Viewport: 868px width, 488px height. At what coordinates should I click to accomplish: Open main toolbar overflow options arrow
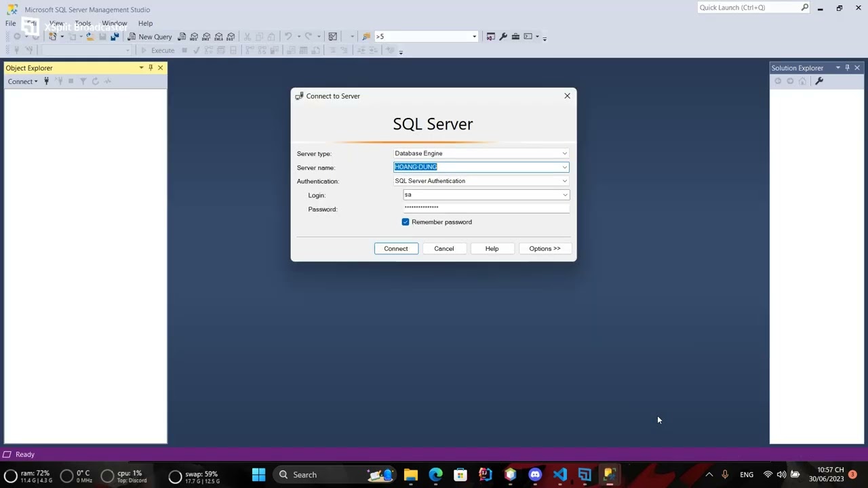click(x=545, y=38)
